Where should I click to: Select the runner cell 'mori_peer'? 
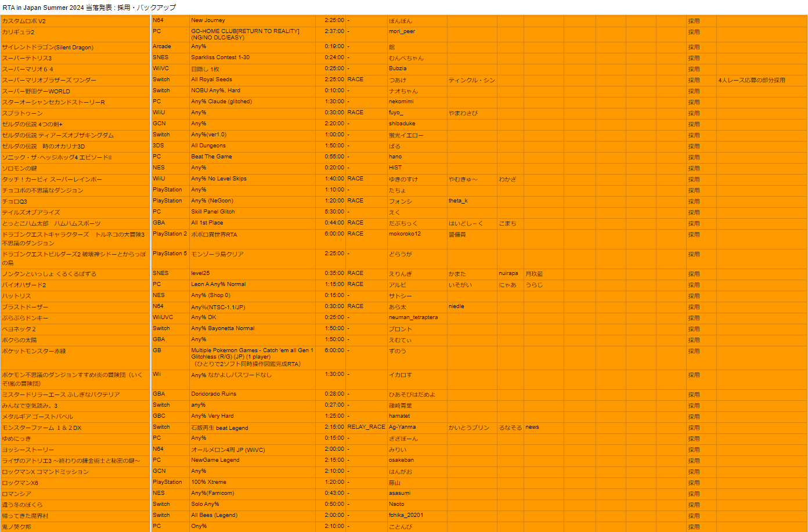[417, 34]
